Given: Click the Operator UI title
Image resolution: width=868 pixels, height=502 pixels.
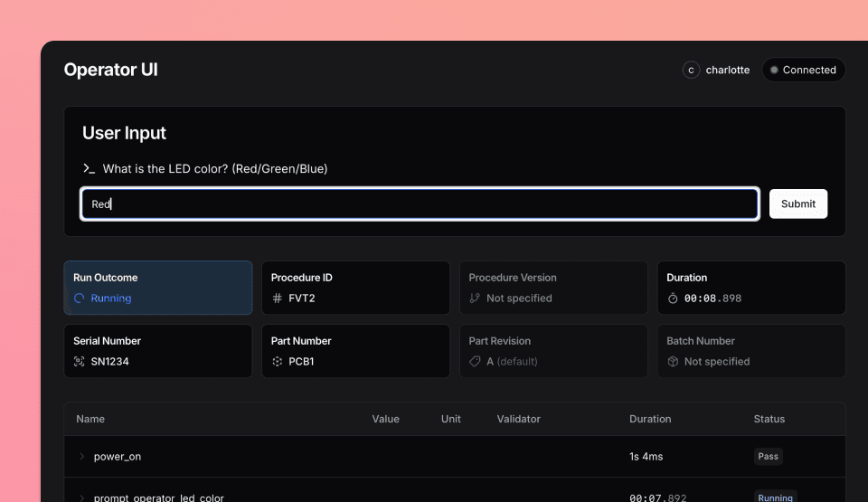Looking at the screenshot, I should tap(110, 70).
